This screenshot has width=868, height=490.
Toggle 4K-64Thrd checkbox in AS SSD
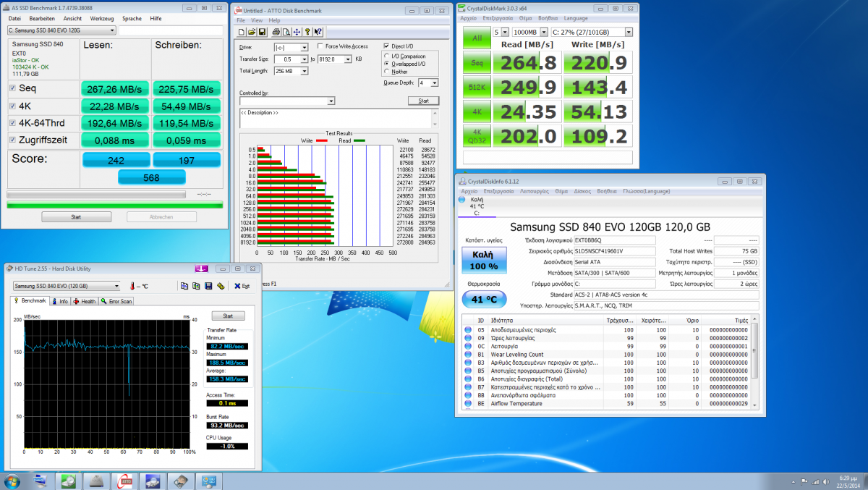[x=12, y=123]
